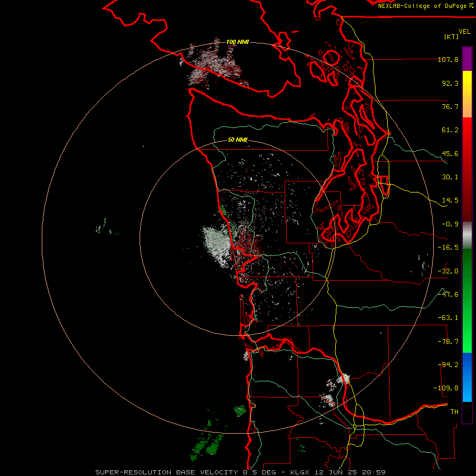Click the -63.1 legend value
The image size is (476, 476).
pos(448,318)
